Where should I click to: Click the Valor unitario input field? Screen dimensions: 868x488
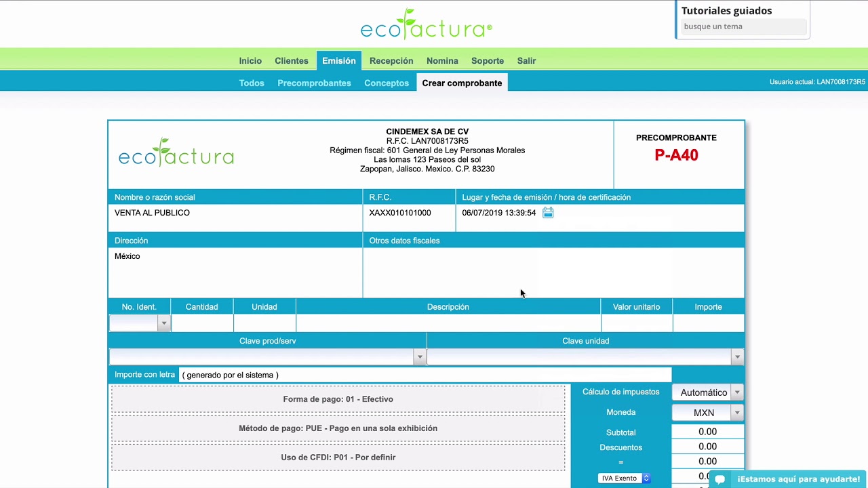tap(637, 323)
